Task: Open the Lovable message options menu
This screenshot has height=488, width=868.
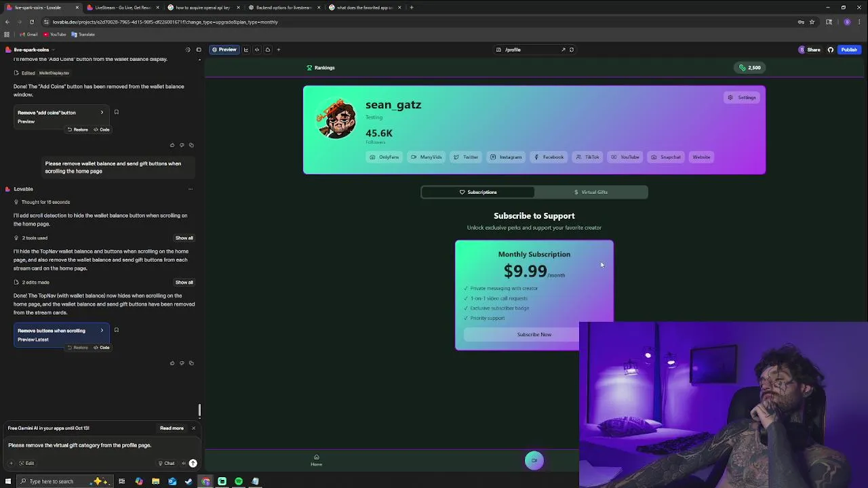Action: point(190,189)
